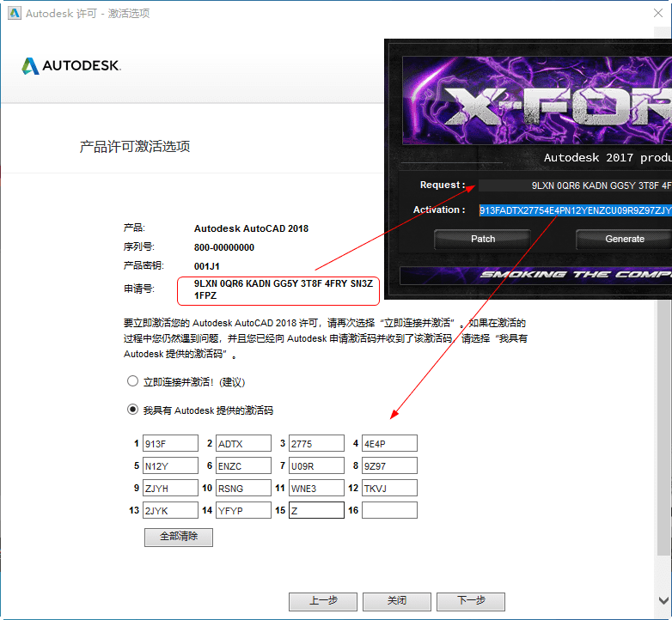Click activation code field 4 containing 4E4P
The width and height of the screenshot is (672, 620).
pyautogui.click(x=389, y=444)
